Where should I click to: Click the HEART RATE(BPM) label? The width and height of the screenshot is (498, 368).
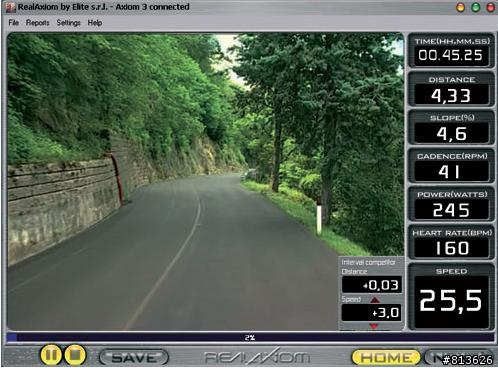(x=452, y=233)
